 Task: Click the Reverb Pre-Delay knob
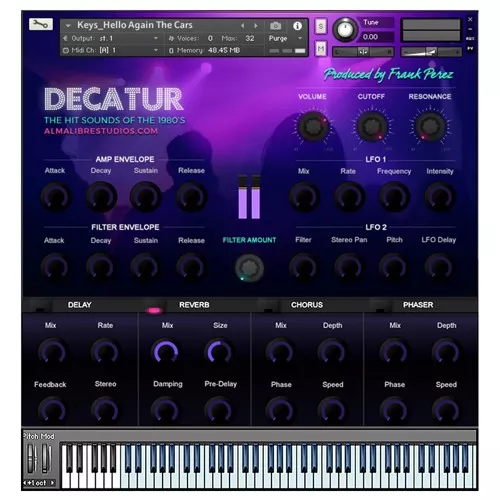(x=219, y=411)
